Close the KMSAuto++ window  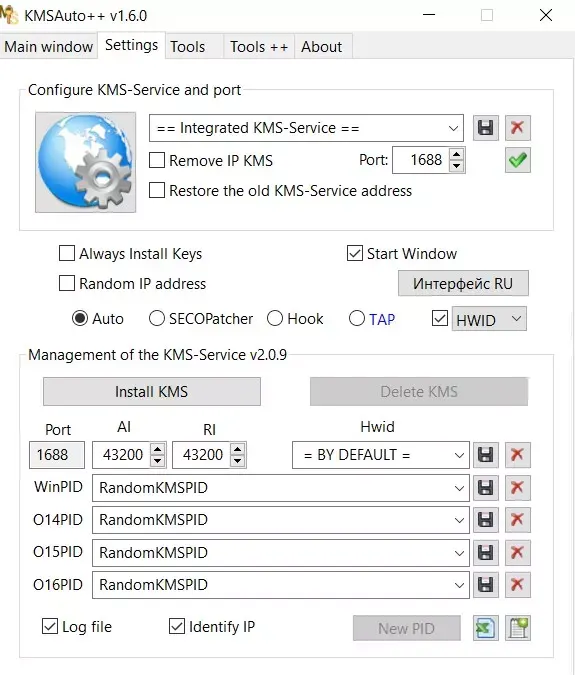pos(546,15)
